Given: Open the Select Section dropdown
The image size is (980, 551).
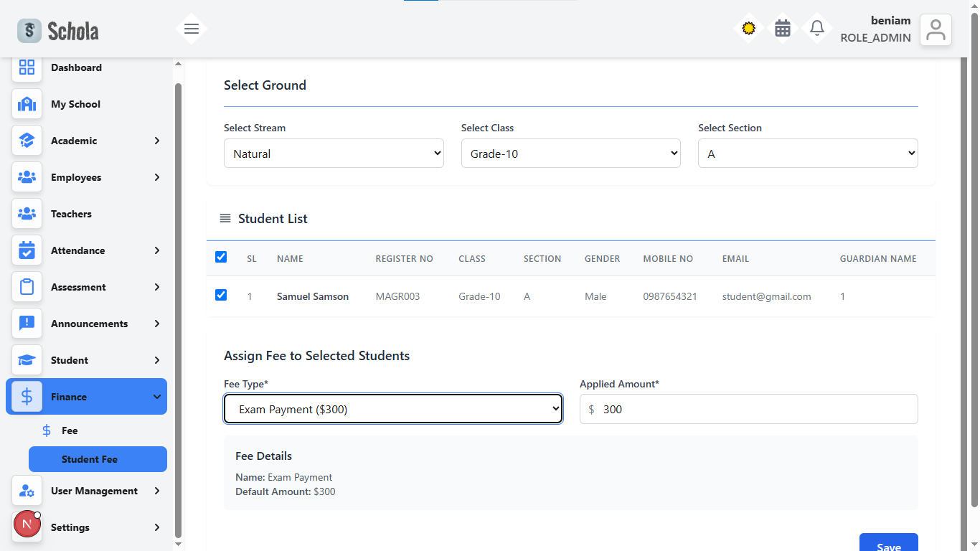Looking at the screenshot, I should [x=807, y=154].
